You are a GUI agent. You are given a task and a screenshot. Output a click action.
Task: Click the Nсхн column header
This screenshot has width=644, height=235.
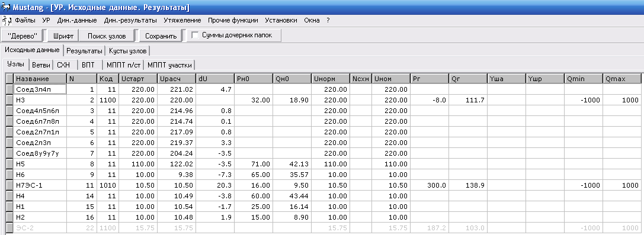[x=361, y=79]
